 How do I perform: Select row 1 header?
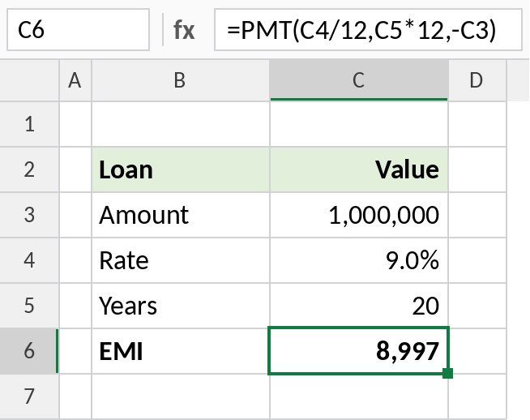click(x=29, y=124)
